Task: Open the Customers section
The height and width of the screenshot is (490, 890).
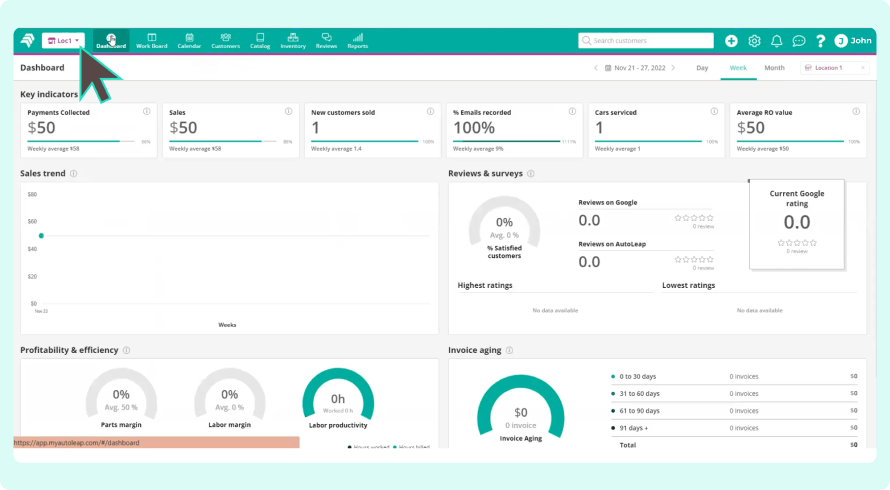Action: [226, 41]
